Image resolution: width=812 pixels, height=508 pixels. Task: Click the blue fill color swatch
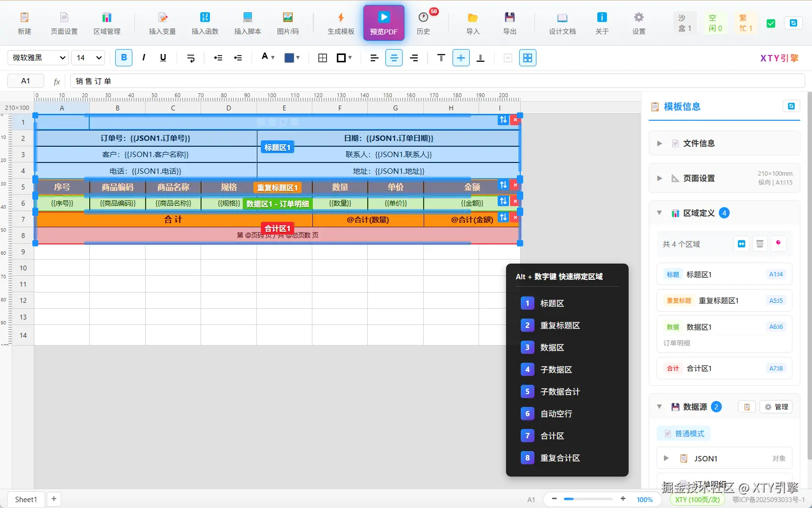click(289, 58)
